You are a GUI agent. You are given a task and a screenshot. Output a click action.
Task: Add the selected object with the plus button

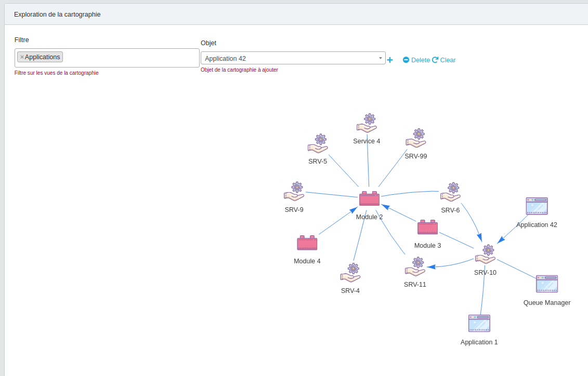click(x=390, y=60)
